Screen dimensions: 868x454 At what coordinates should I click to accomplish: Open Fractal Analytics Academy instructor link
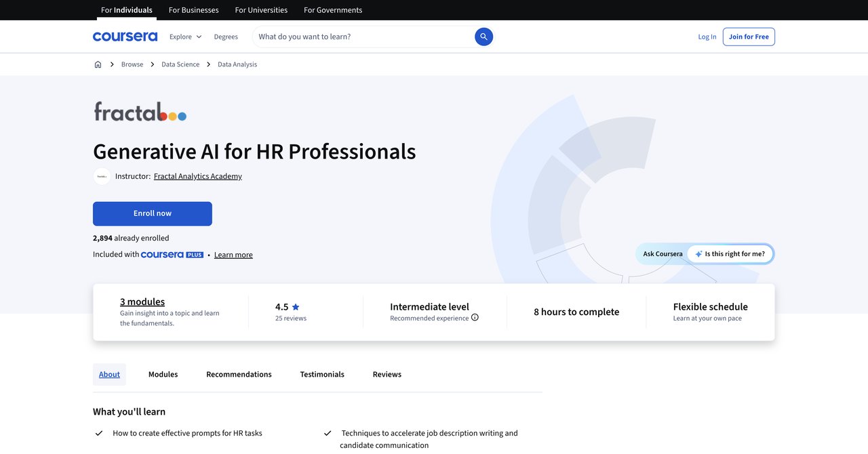click(198, 176)
